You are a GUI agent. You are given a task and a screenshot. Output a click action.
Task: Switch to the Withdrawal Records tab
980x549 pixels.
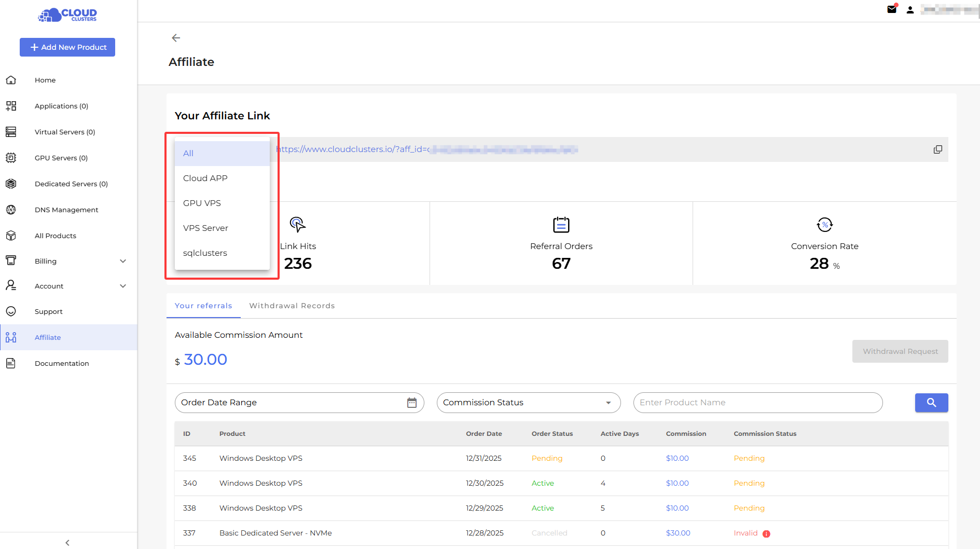pos(292,306)
